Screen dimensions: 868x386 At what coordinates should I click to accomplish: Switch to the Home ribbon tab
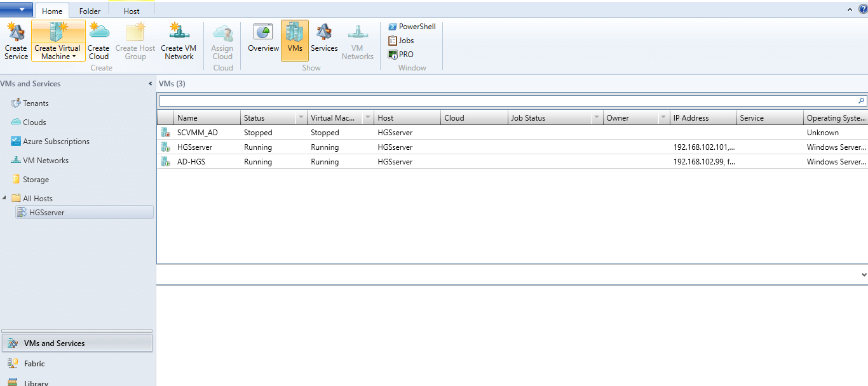tap(52, 11)
